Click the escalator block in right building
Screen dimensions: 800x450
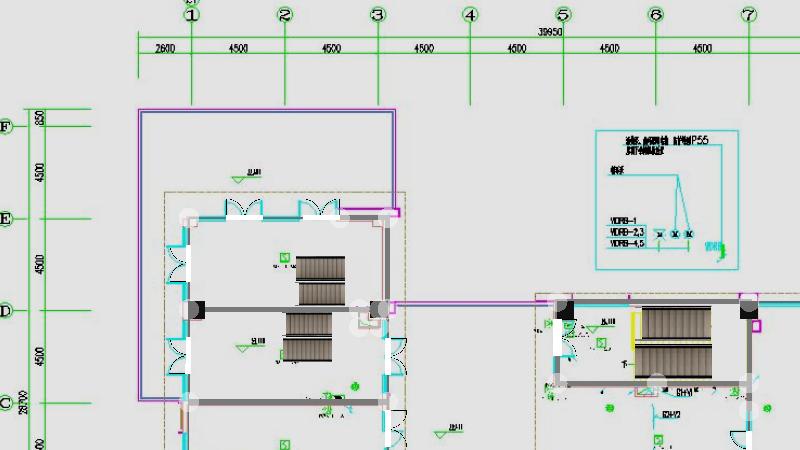(675, 342)
